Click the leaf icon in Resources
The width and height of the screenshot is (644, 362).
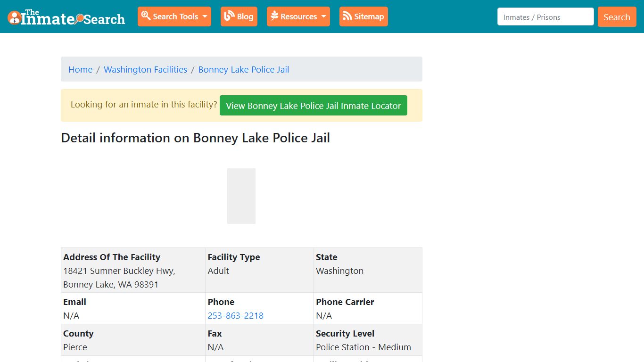pyautogui.click(x=274, y=16)
